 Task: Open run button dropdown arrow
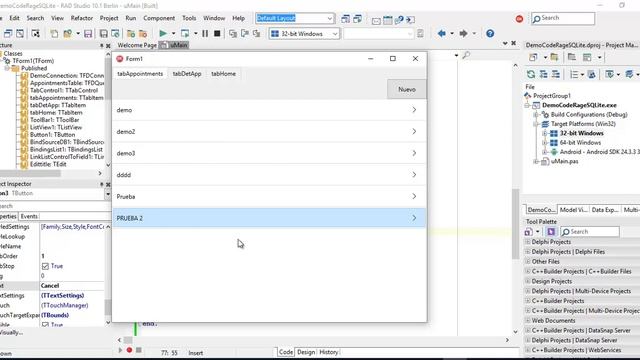tap(173, 33)
